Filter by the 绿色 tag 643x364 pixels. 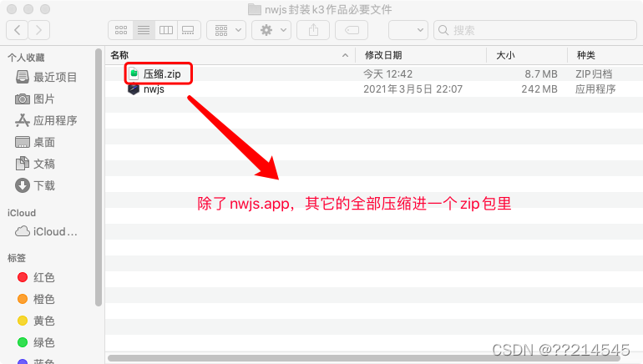(44, 342)
